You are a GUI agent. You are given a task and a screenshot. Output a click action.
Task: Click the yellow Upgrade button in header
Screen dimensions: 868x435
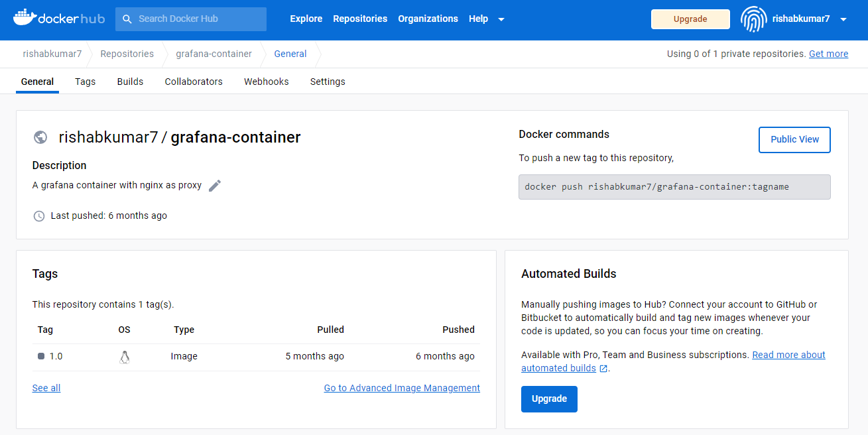[690, 19]
